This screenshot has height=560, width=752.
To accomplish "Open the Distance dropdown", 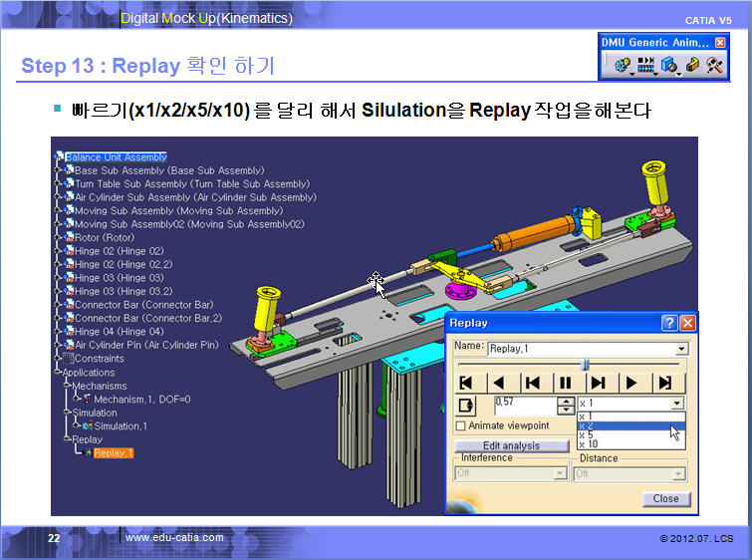I will [677, 474].
